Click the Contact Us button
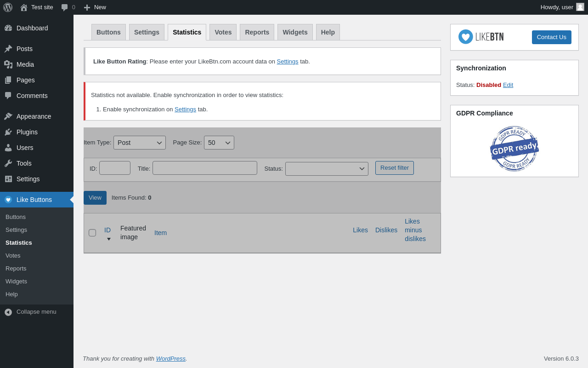Image resolution: width=588 pixels, height=368 pixels. [552, 37]
